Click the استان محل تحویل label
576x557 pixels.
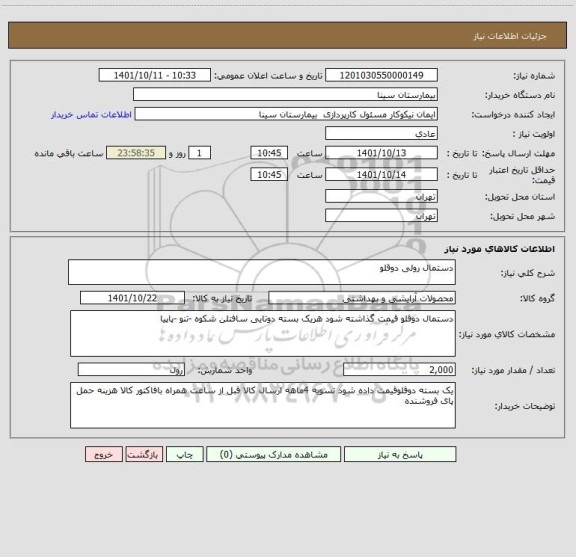(520, 197)
